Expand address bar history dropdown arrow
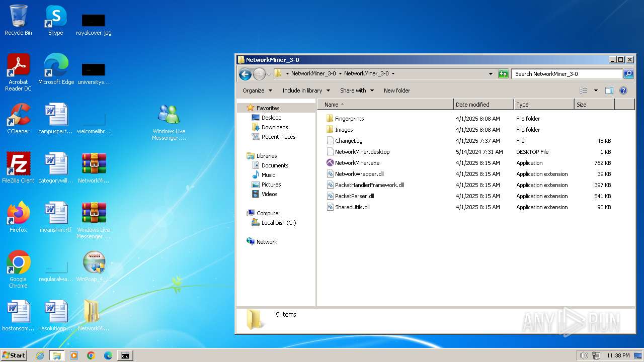 [x=491, y=74]
